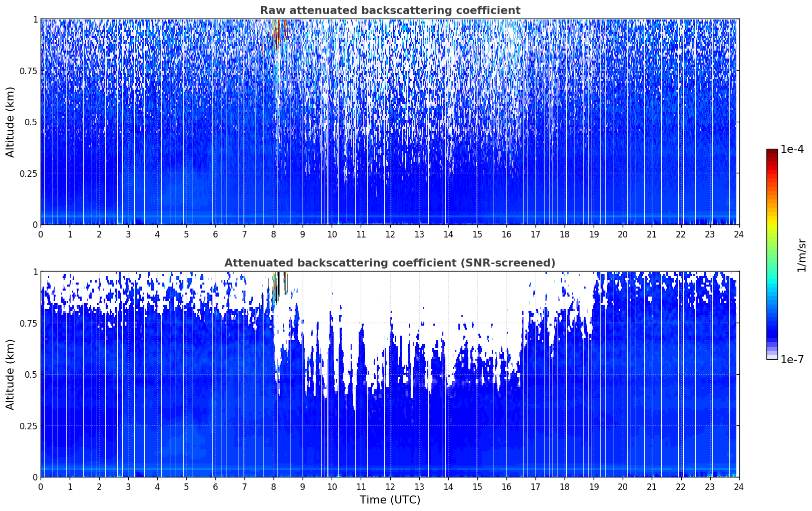Click hour 24 tick on the bottom plot

[x=738, y=486]
